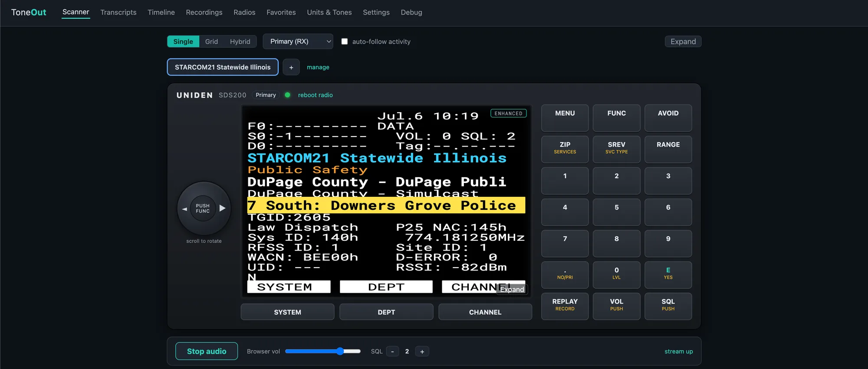Push the PUSH FUNC knob center
Viewport: 868px width, 369px height.
coord(203,209)
